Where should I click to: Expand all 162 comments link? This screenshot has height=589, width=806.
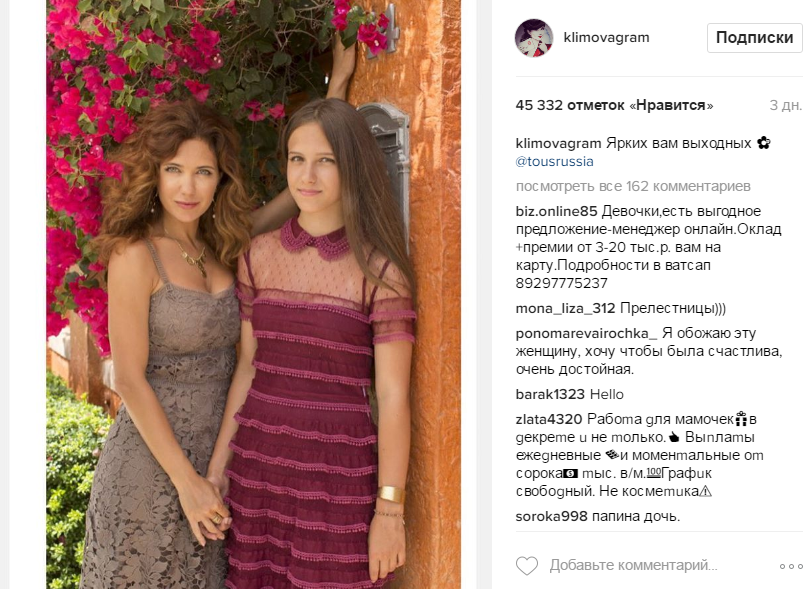coord(633,186)
